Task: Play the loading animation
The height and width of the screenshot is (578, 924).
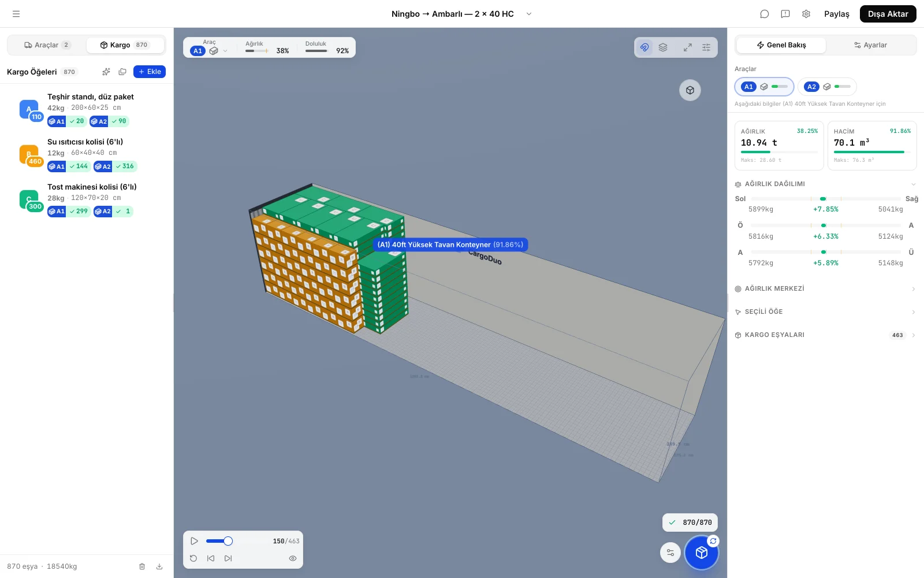Action: click(195, 541)
